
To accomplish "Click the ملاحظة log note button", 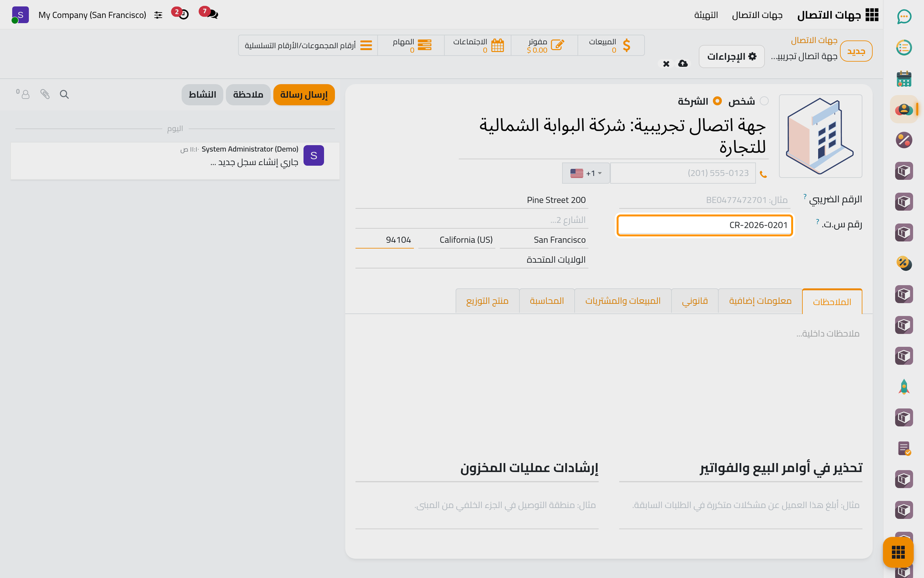I will (248, 95).
